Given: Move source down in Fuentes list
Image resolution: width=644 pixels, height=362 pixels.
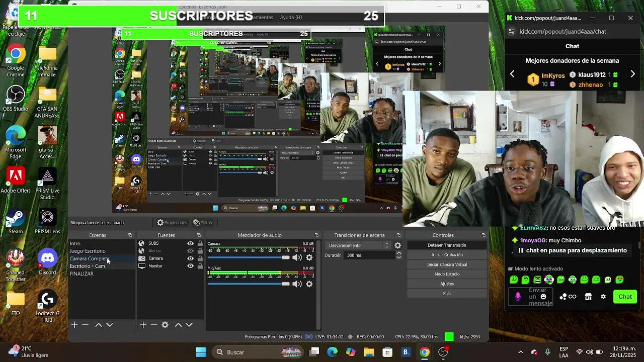Looking at the screenshot, I should coord(189,325).
